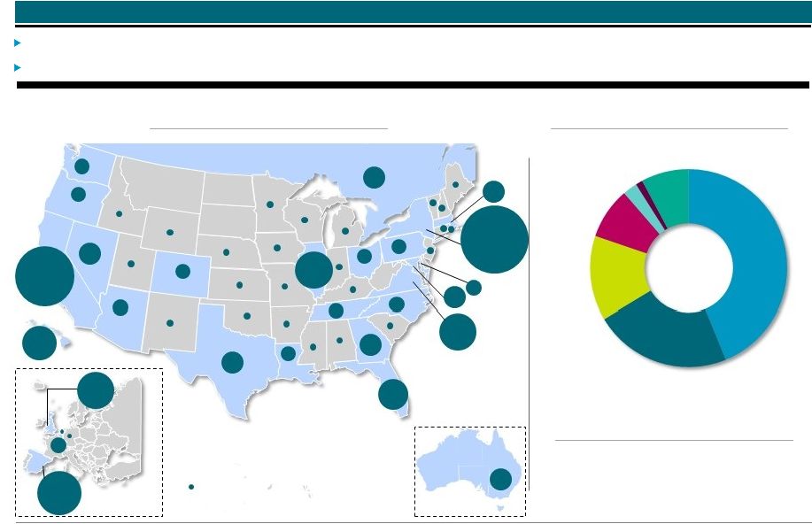Select the callout bubble linked to the UK
Screen dimensions: 812x524
pyautogui.click(x=96, y=390)
